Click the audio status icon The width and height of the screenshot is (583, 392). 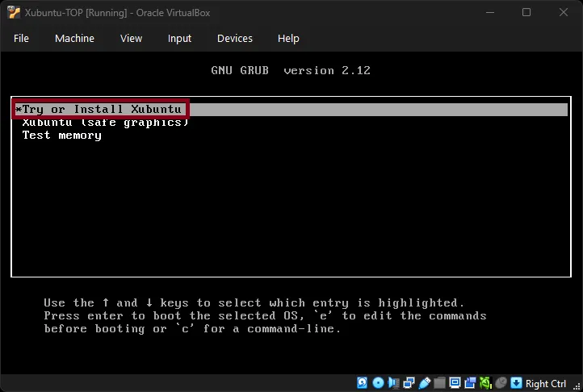pyautogui.click(x=393, y=382)
